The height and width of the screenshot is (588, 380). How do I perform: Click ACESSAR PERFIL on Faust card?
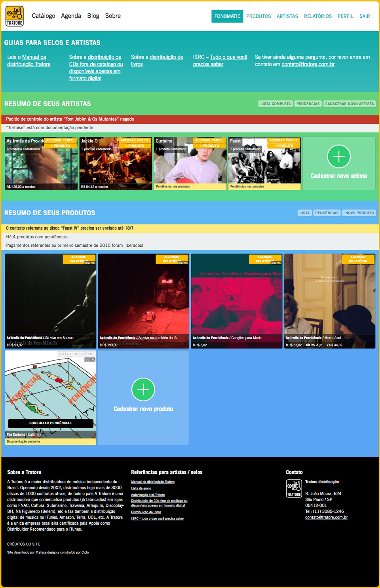click(x=283, y=140)
